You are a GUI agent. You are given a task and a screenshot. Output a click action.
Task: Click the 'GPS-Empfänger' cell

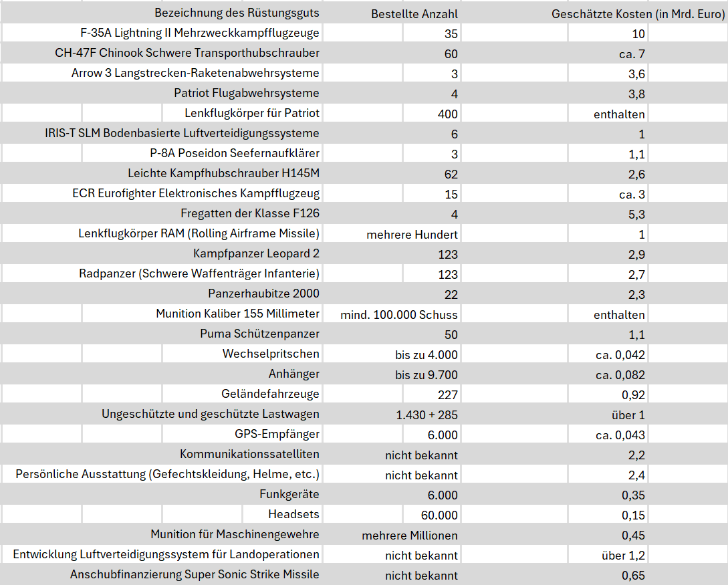pyautogui.click(x=277, y=434)
